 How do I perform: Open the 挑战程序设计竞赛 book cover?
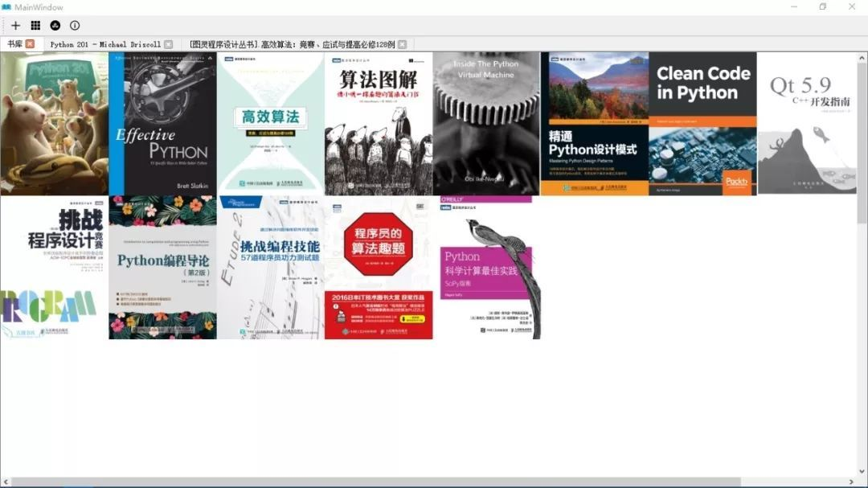coord(55,267)
